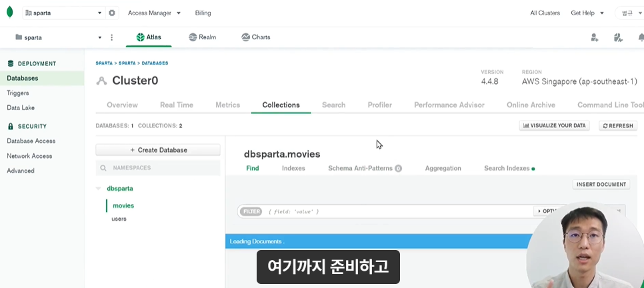The height and width of the screenshot is (288, 644).
Task: Open the Online Archive tab
Action: pos(531,105)
